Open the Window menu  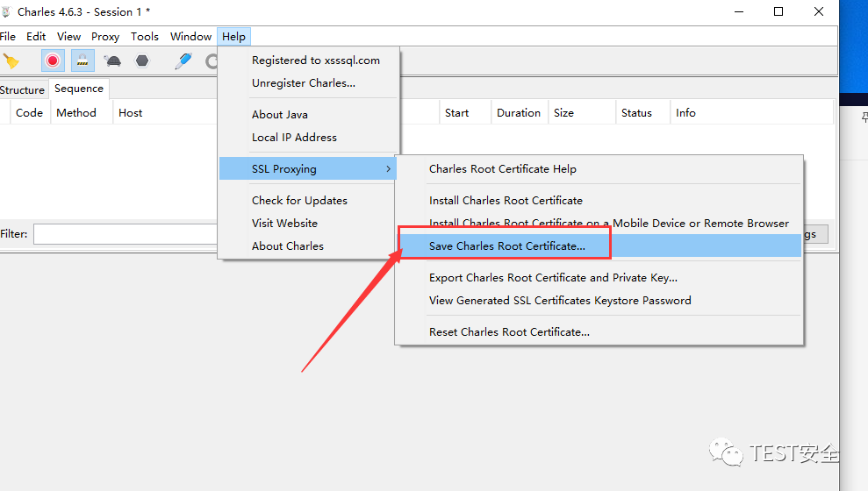(x=191, y=37)
